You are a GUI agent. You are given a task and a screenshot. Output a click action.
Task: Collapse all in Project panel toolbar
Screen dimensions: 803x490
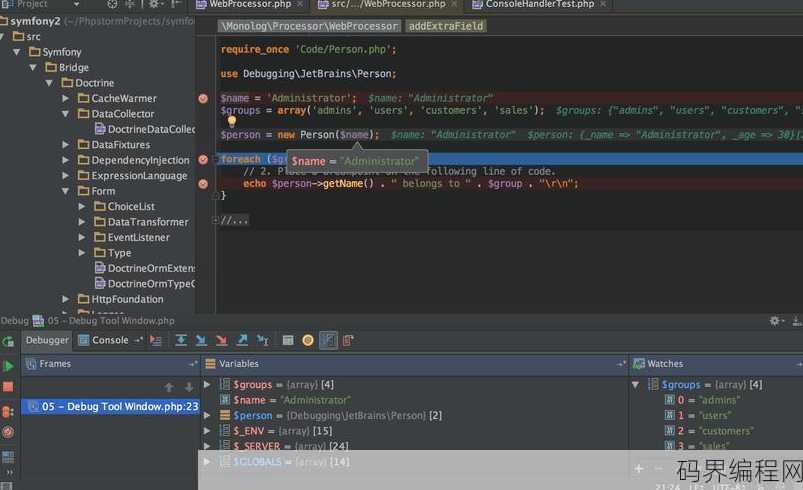click(x=129, y=4)
